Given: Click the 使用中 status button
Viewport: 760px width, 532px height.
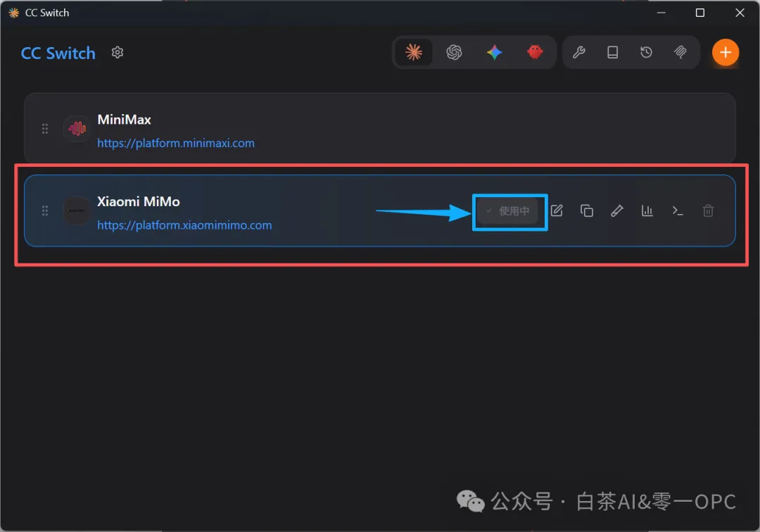Looking at the screenshot, I should pyautogui.click(x=507, y=211).
